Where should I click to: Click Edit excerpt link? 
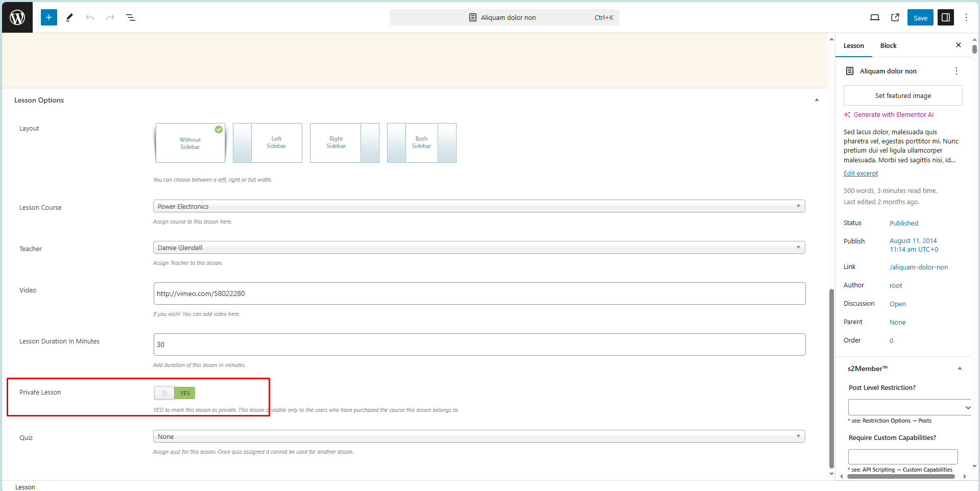(861, 174)
